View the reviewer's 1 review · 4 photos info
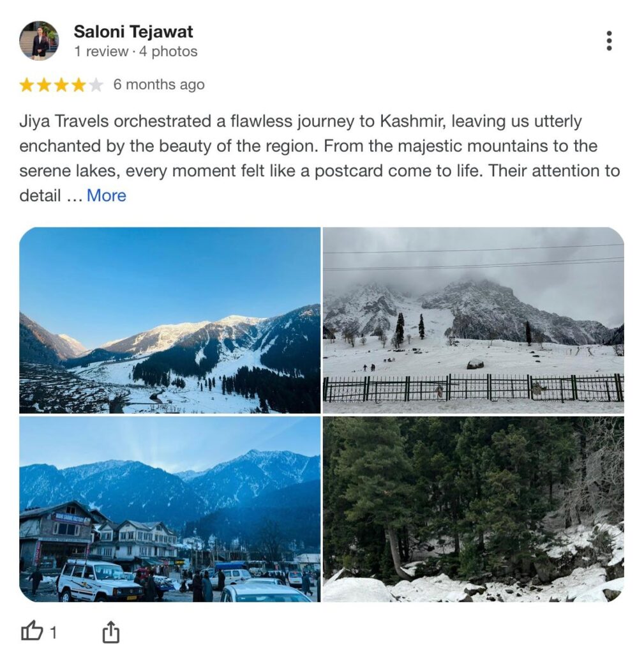Screen dimensions: 644x654 pyautogui.click(x=135, y=51)
